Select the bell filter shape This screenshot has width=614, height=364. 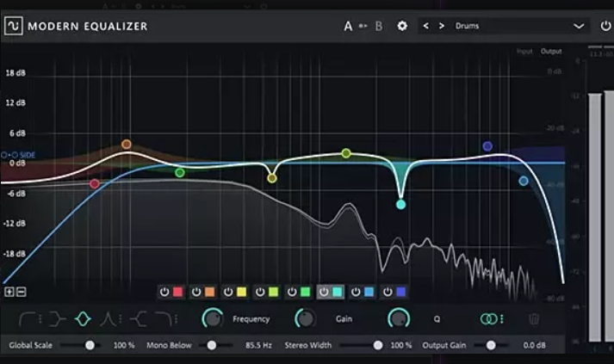pos(83,319)
